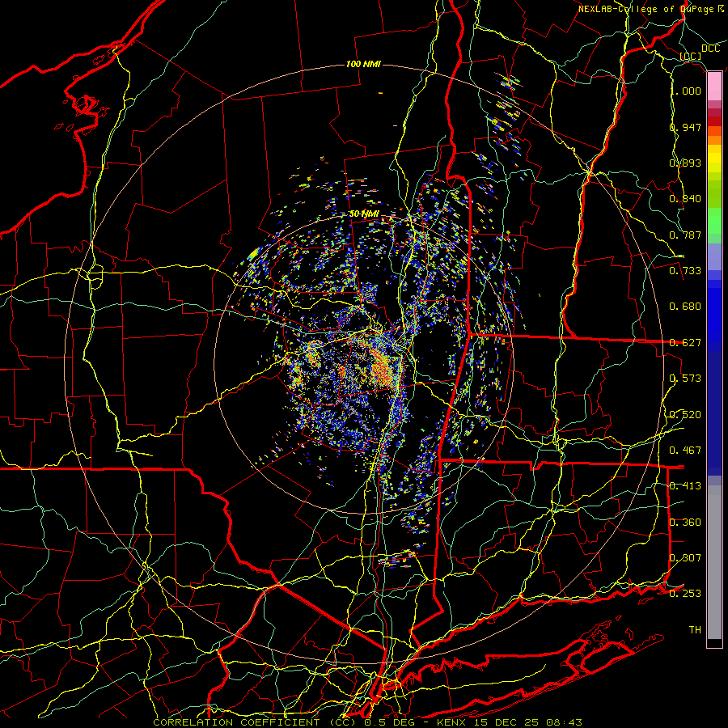Click the 50 NMI range ring label
Screen dimensions: 728x728
coord(365,214)
